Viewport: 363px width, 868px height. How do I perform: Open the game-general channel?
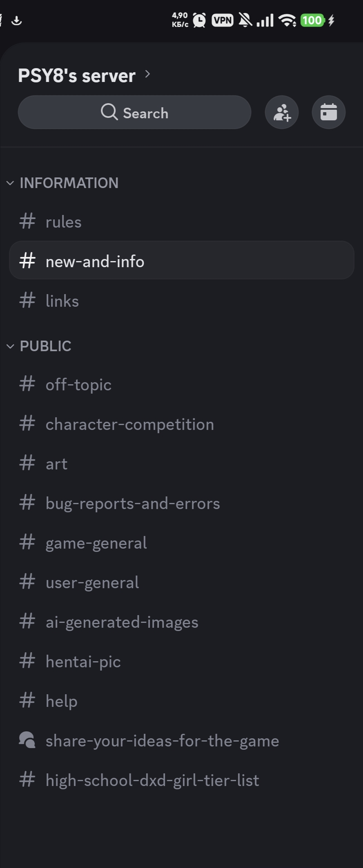point(182,543)
